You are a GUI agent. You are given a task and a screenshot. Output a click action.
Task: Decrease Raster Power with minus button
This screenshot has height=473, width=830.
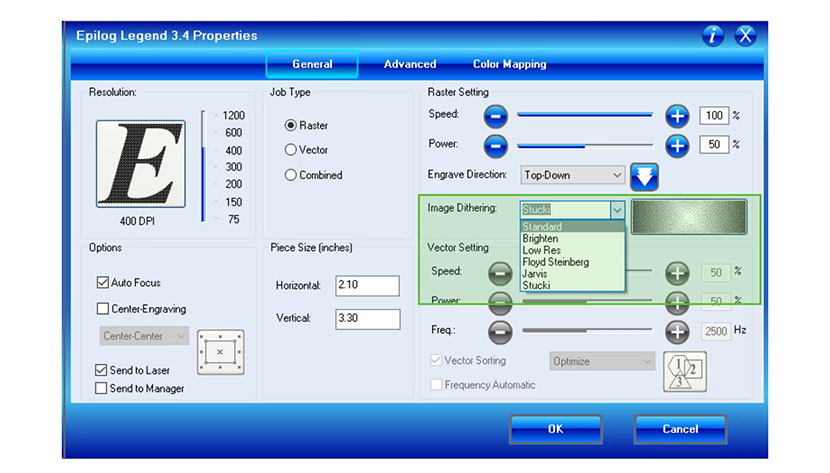[x=497, y=145]
